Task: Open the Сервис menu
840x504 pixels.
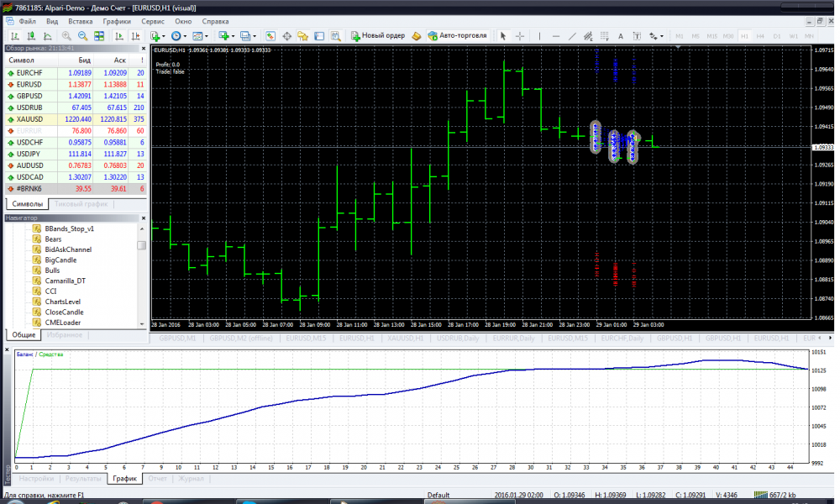Action: point(153,19)
